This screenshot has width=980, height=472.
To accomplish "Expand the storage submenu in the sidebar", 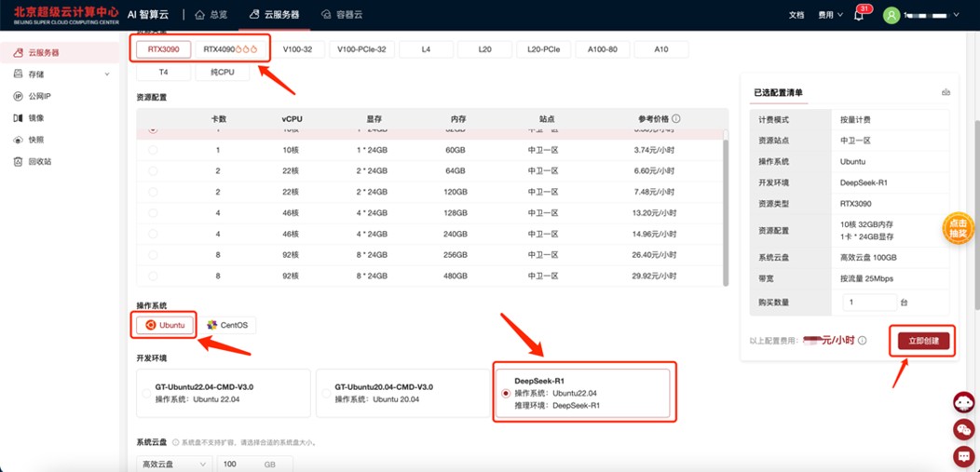I will click(x=107, y=74).
